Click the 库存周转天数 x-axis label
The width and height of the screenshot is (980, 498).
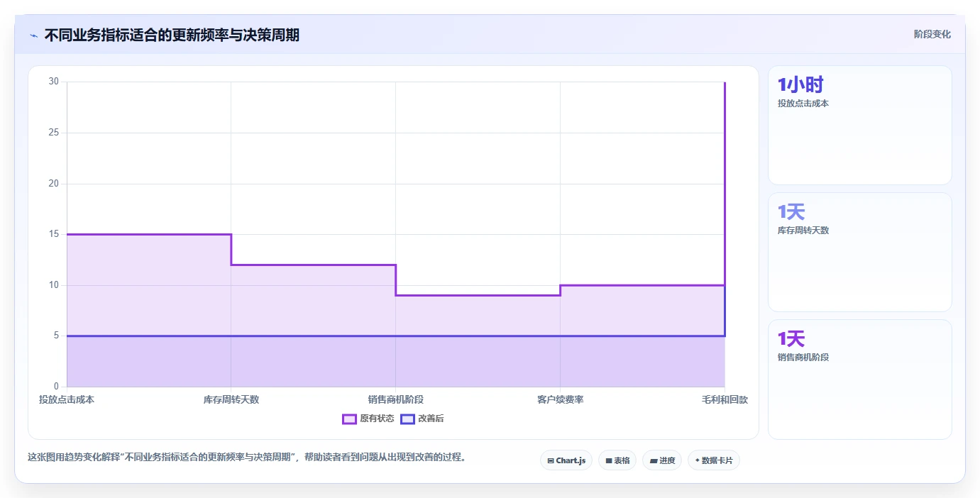(x=231, y=399)
